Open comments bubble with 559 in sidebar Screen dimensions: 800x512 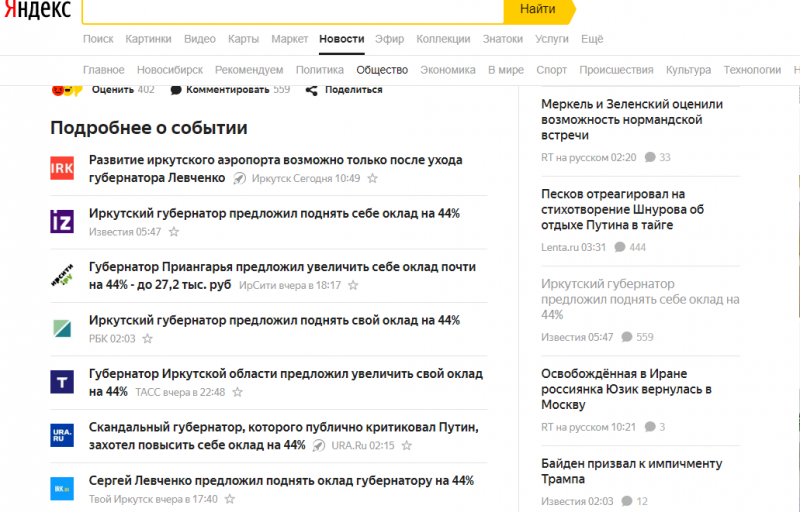tap(627, 337)
